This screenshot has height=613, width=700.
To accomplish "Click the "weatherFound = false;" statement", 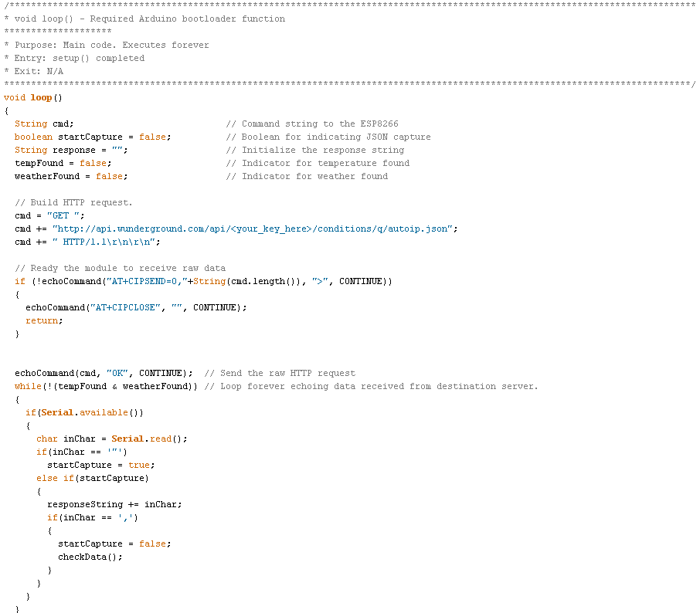I will [71, 176].
